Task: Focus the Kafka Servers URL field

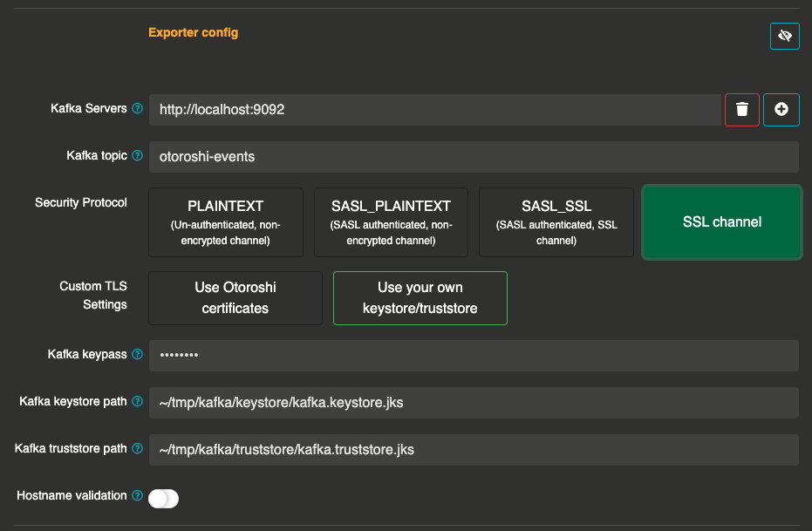Action: pyautogui.click(x=434, y=110)
